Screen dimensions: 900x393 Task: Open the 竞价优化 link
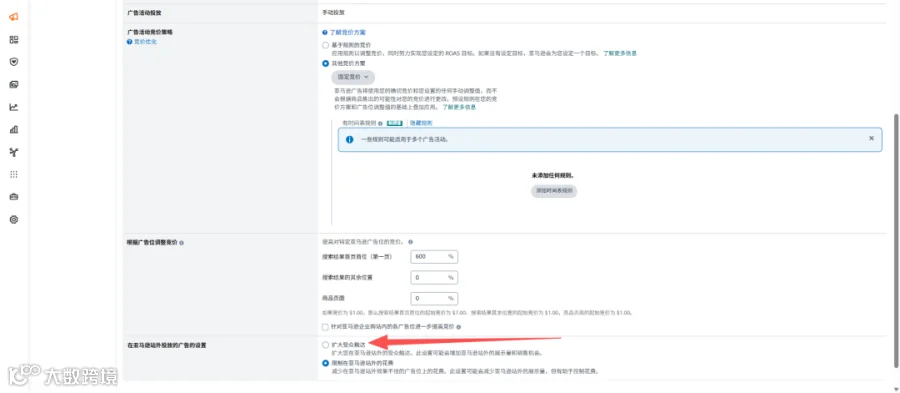click(145, 42)
